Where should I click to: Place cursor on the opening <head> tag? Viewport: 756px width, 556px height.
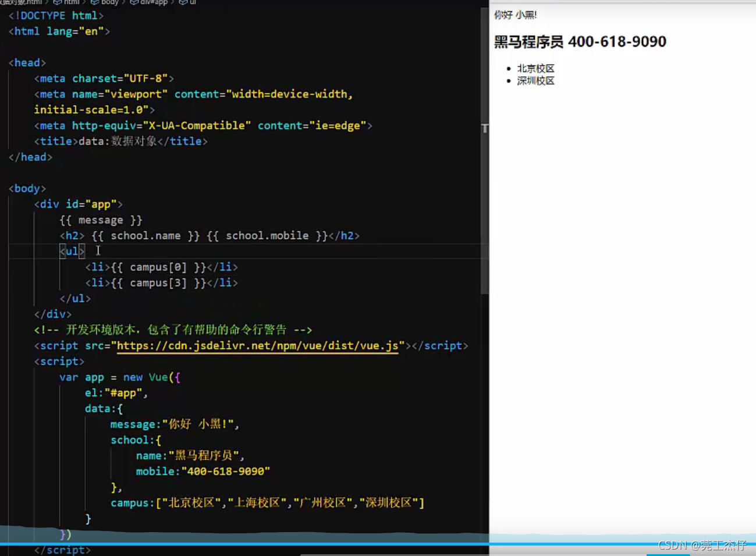pyautogui.click(x=27, y=63)
